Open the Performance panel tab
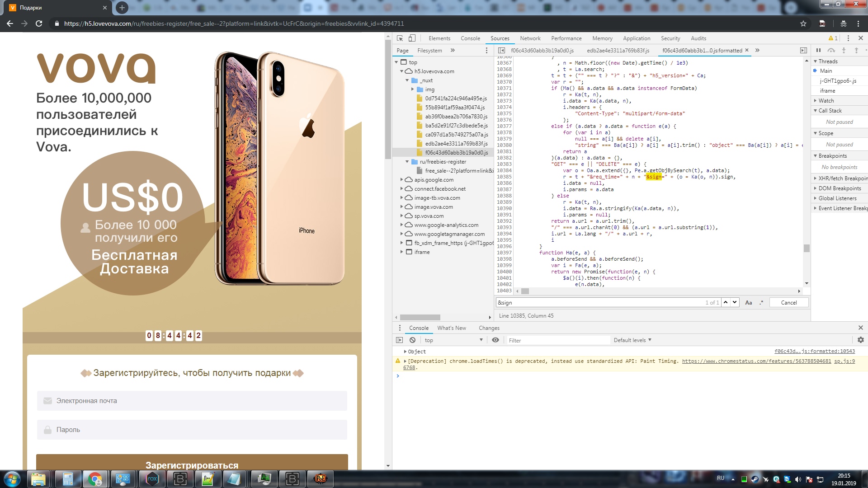Image resolution: width=868 pixels, height=488 pixels. click(x=566, y=38)
